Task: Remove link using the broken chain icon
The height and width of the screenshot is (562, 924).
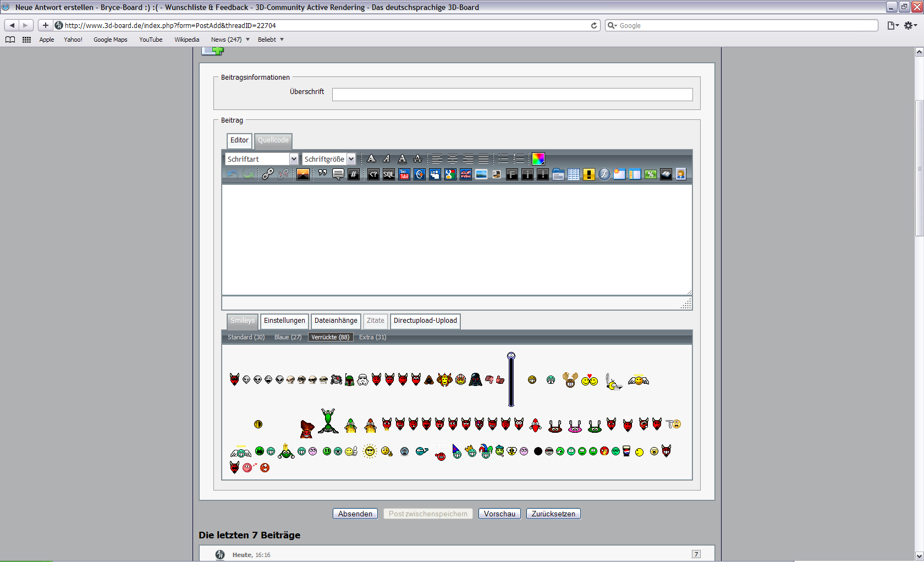Action: [283, 174]
